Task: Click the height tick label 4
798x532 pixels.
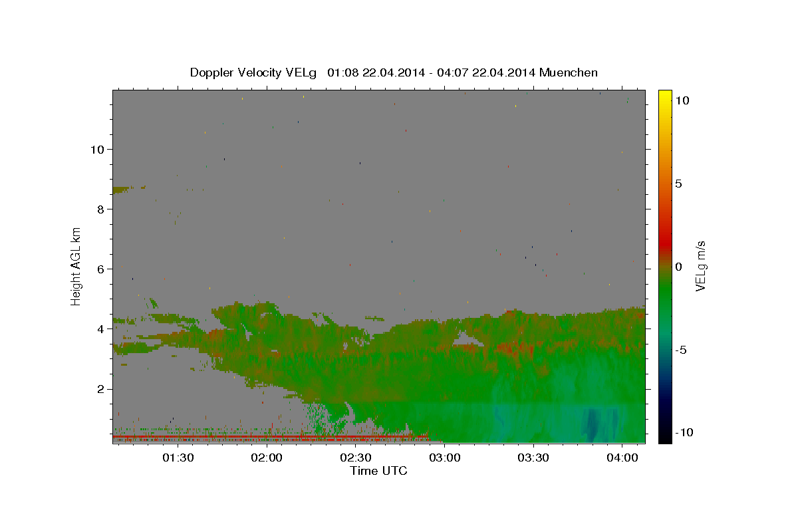Action: click(102, 329)
